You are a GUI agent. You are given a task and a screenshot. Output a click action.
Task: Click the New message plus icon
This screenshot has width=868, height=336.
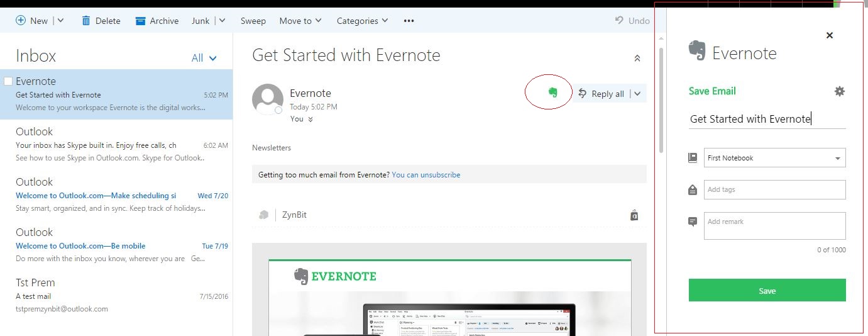pyautogui.click(x=21, y=21)
